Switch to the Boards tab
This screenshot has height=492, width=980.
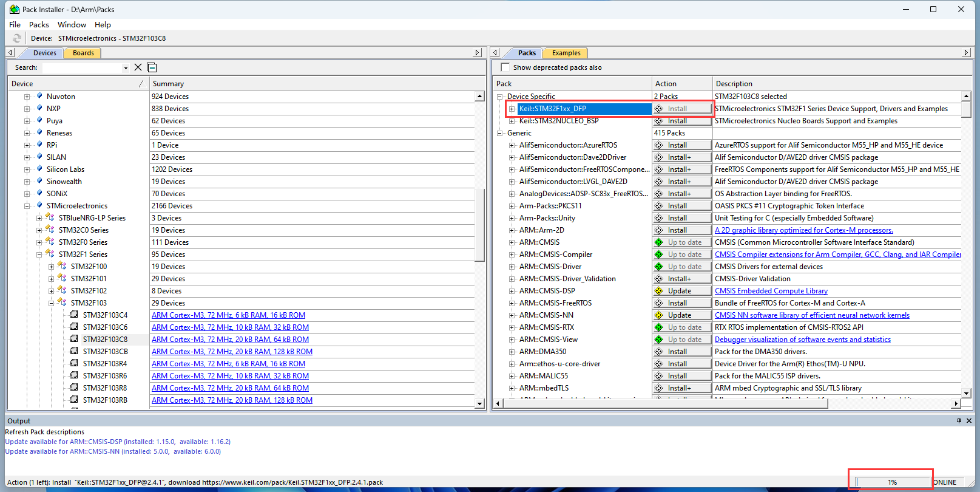tap(83, 53)
